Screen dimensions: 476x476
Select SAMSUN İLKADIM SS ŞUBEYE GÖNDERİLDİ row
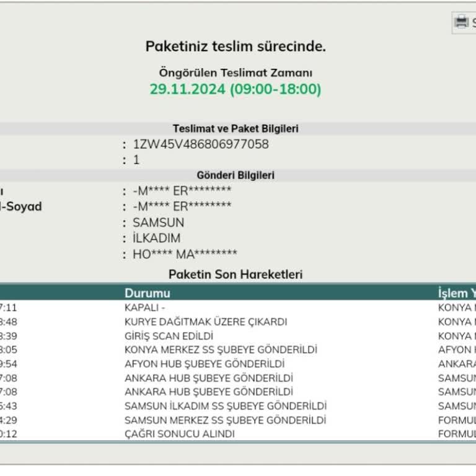click(x=226, y=406)
